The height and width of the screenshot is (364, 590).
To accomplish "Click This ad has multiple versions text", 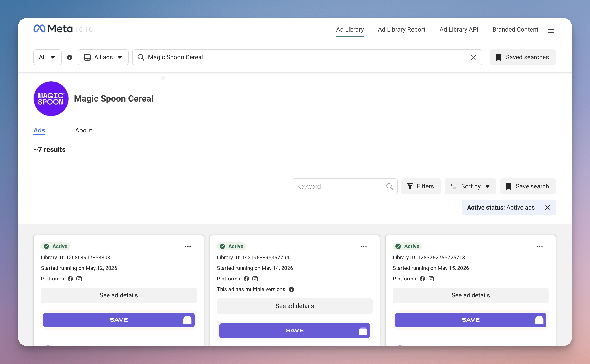I will point(251,289).
